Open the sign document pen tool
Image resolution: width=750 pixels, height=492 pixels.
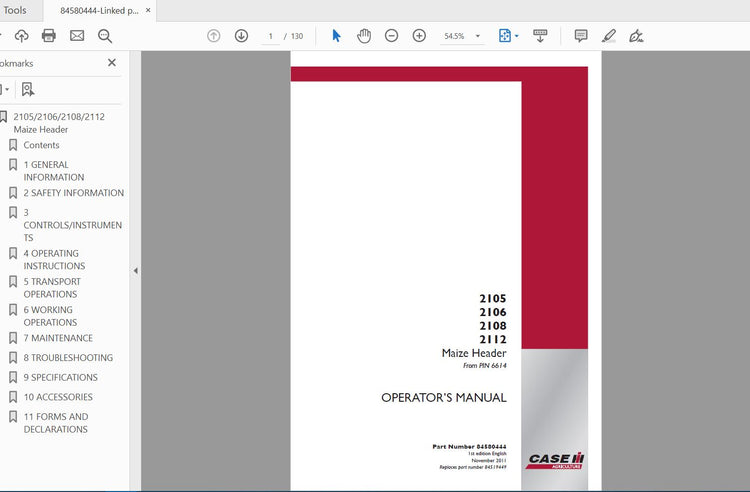(636, 36)
